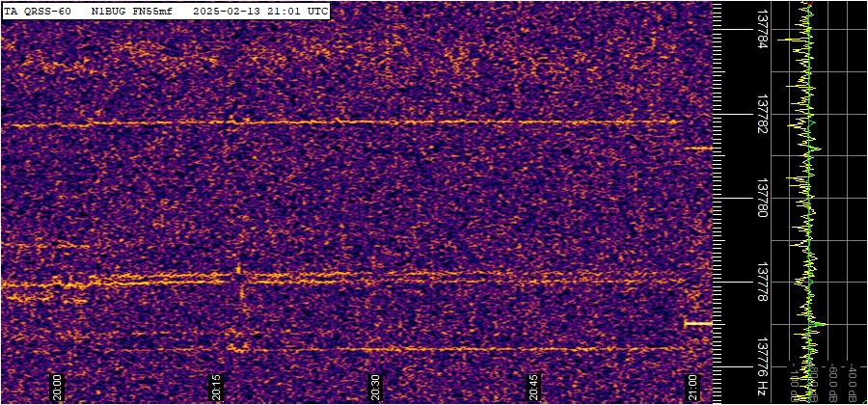
Task: Select the -40.0 dB scale label
Action: (853, 383)
